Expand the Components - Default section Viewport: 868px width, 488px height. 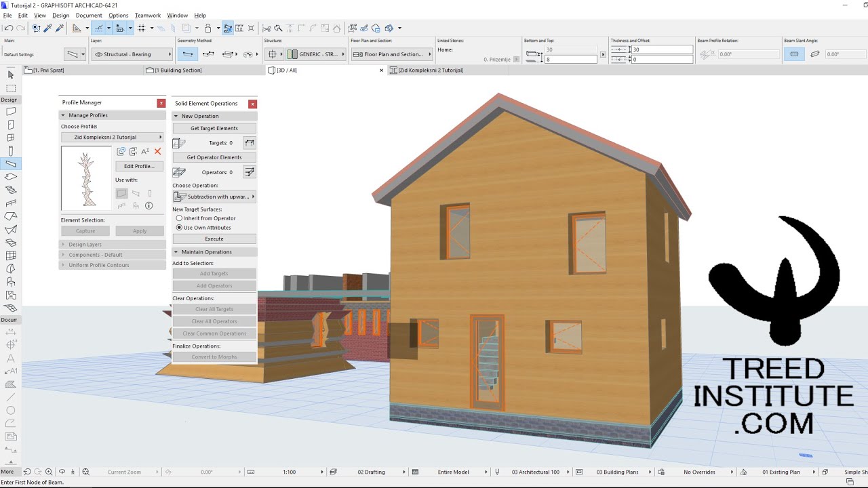113,255
